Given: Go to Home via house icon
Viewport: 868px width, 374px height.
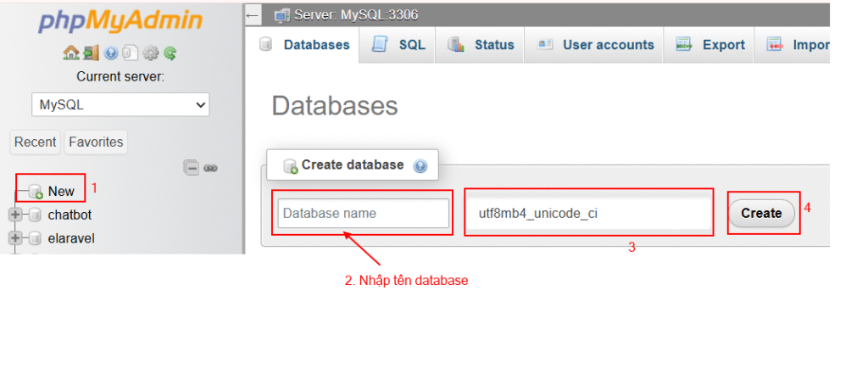Looking at the screenshot, I should coord(71,53).
